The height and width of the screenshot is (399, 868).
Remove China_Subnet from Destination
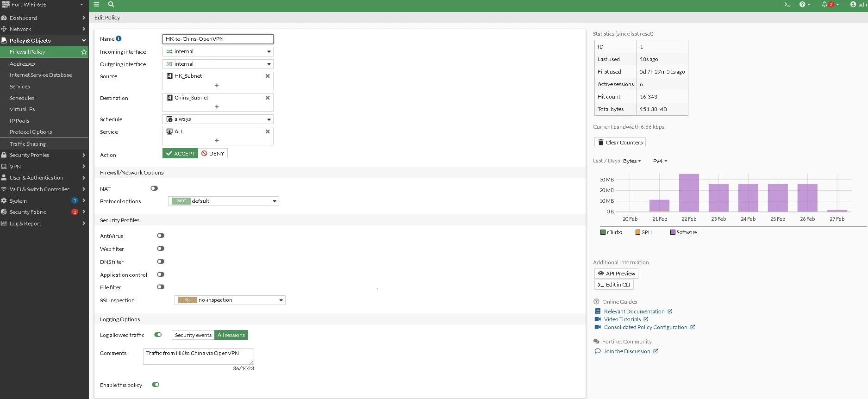[268, 98]
